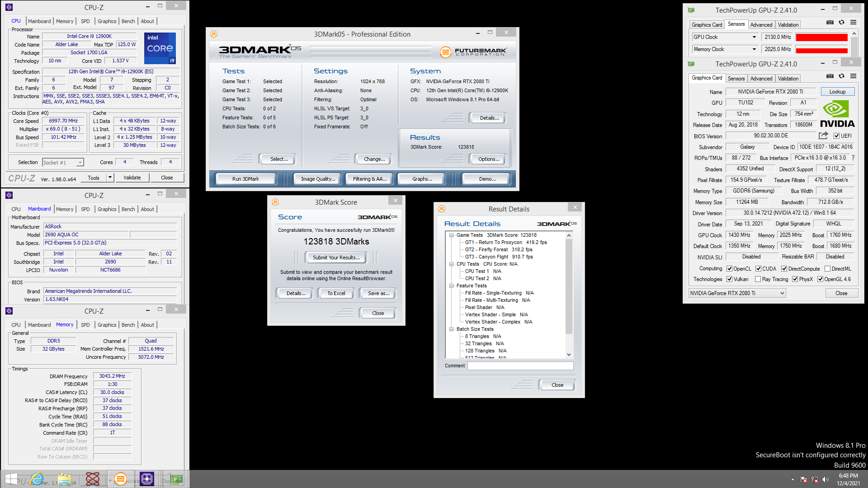Switch to the Advanced tab in the GPU-Z Graphics Card window
Image resolution: width=868 pixels, height=488 pixels.
pos(761,79)
